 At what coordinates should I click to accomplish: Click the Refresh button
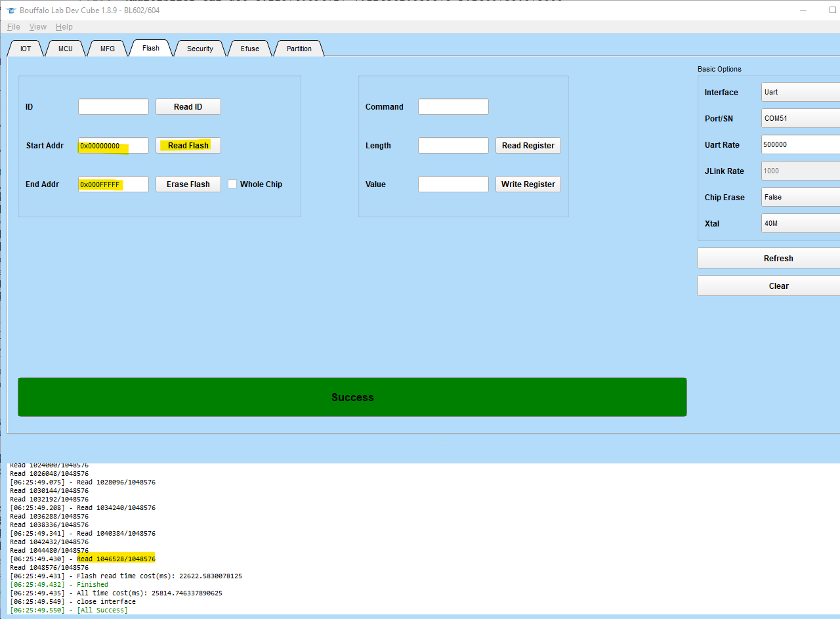[x=768, y=259]
